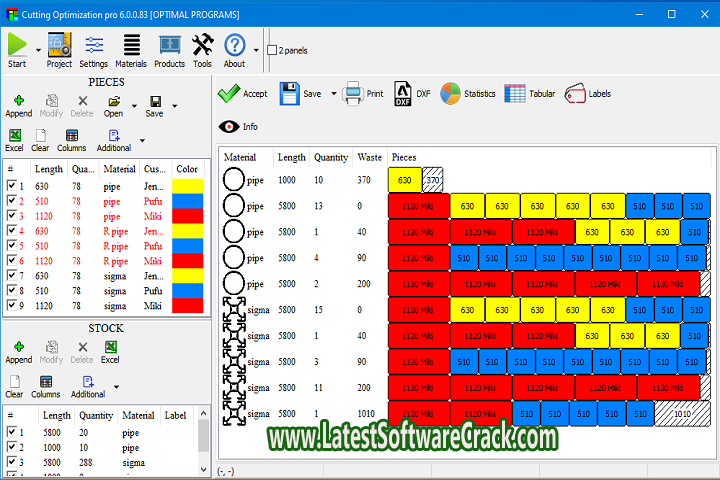Open the Tools hammer and wrench icon
Screen dimensions: 720x480
202,50
